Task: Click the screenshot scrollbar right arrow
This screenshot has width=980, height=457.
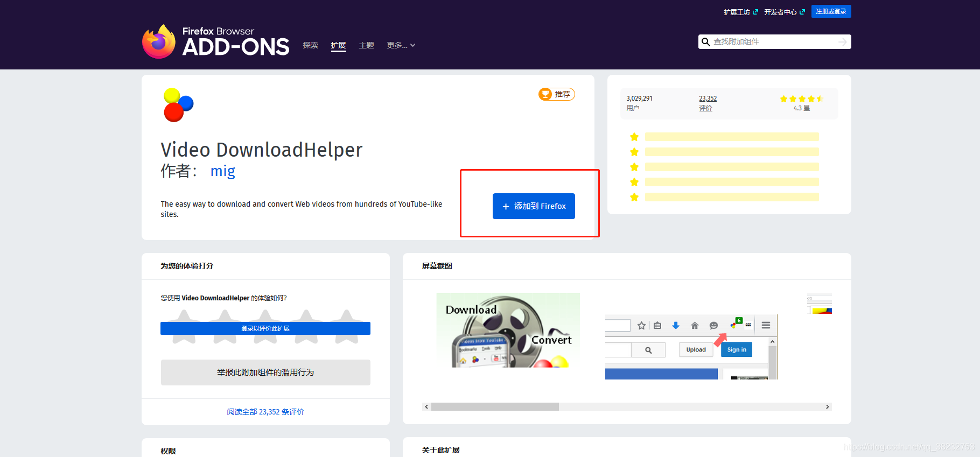Action: click(828, 406)
